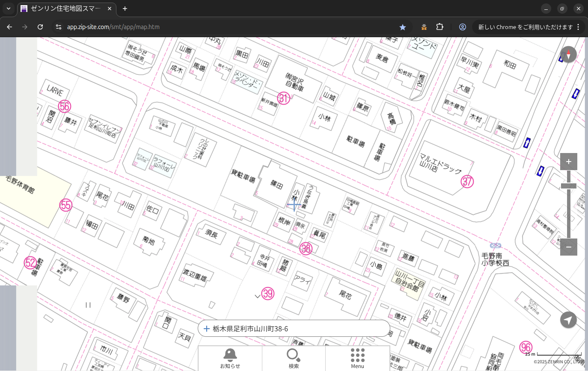Open 検索 search magnifier
The width and height of the screenshot is (588, 371).
pos(294,358)
